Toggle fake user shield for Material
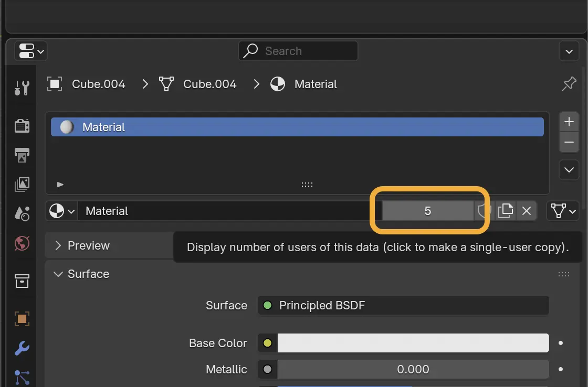This screenshot has height=387, width=588. 484,211
